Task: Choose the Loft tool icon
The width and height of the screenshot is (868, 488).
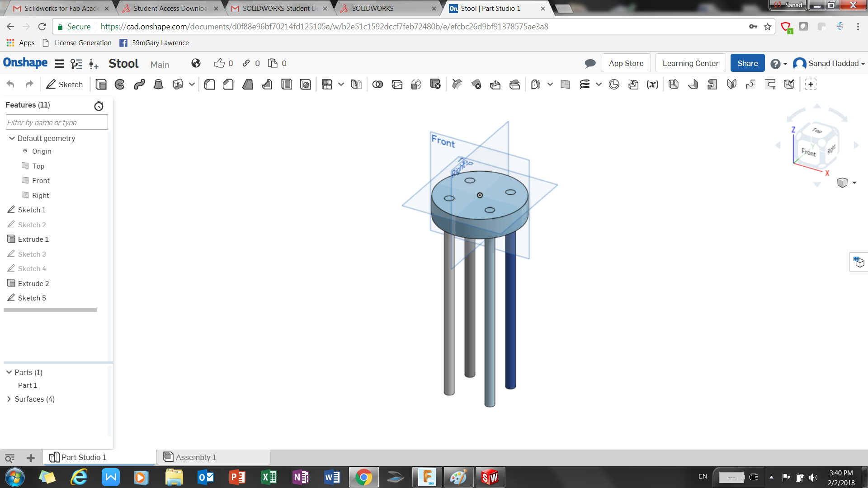Action: [158, 84]
